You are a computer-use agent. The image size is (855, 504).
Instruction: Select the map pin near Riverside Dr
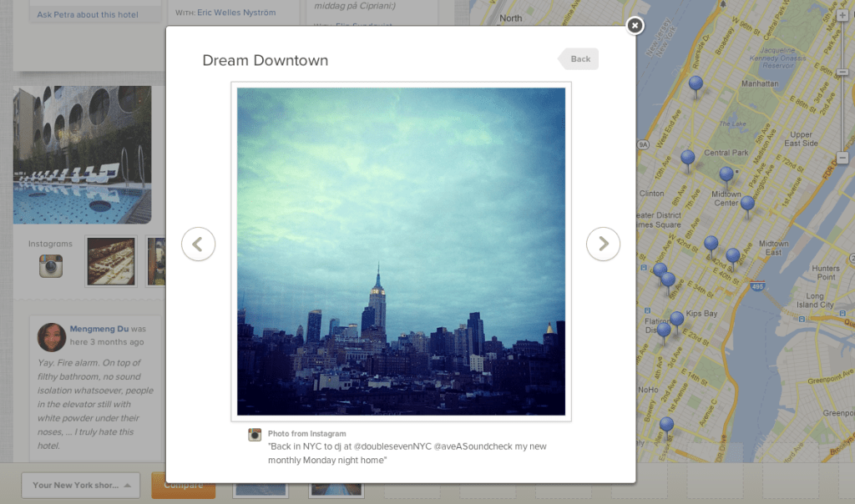pos(696,84)
